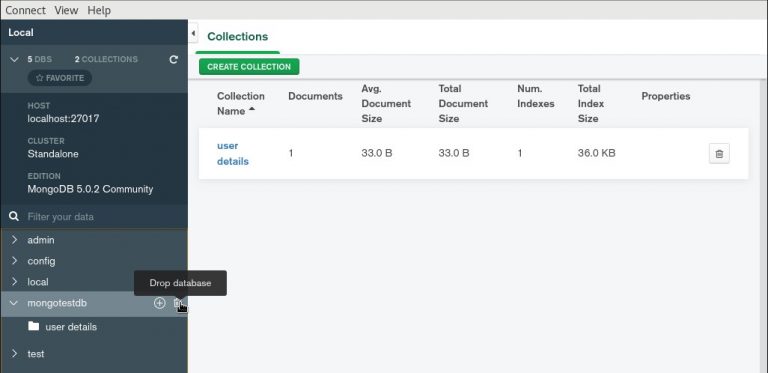768x373 pixels.
Task: Open the Connect menu
Action: [x=25, y=10]
